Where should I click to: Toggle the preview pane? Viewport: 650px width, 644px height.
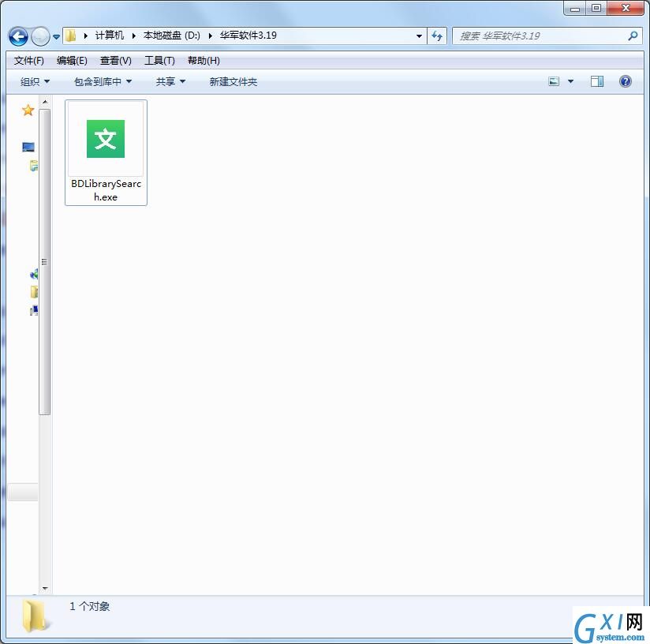[x=597, y=81]
